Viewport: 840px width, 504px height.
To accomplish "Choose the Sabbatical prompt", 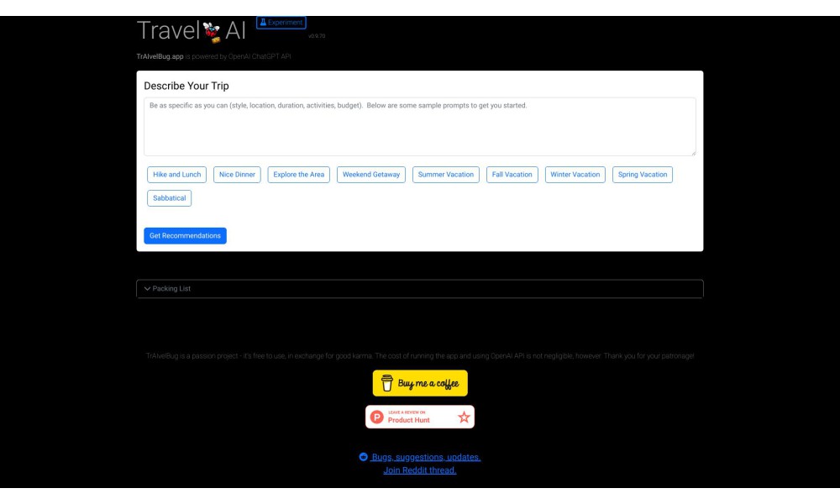I will point(170,198).
